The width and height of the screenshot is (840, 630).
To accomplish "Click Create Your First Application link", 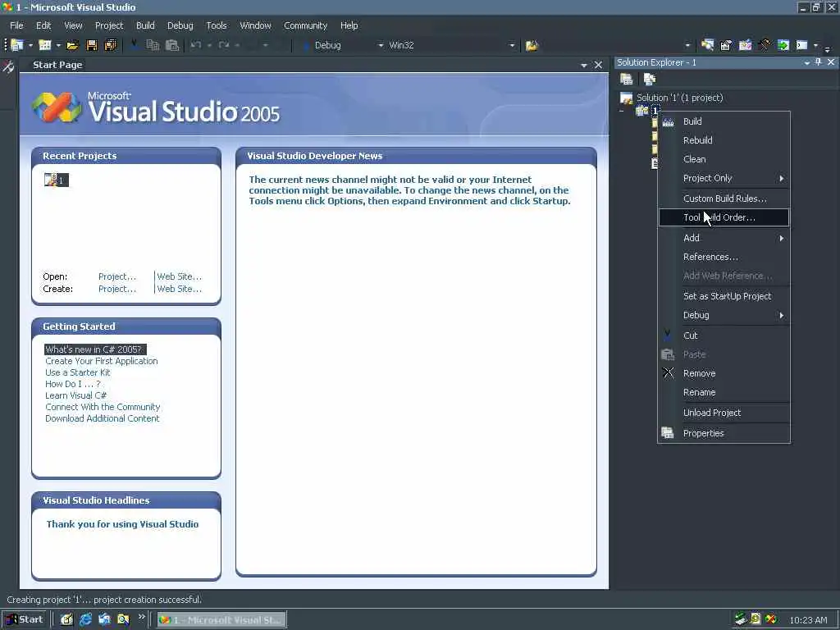I will click(x=102, y=361).
